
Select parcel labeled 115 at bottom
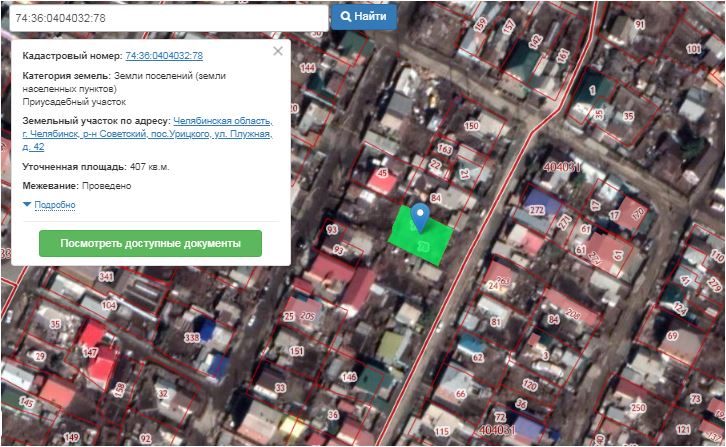click(442, 431)
